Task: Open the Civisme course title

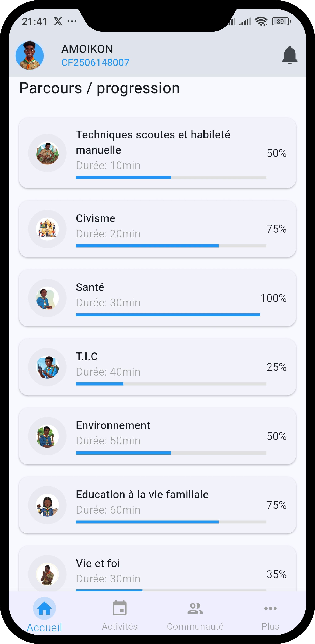Action: tap(96, 218)
